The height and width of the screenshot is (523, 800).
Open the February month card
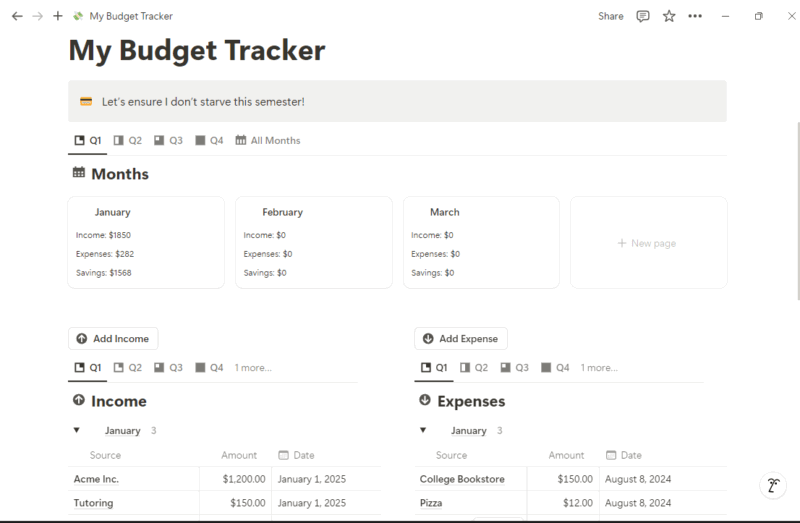point(314,243)
